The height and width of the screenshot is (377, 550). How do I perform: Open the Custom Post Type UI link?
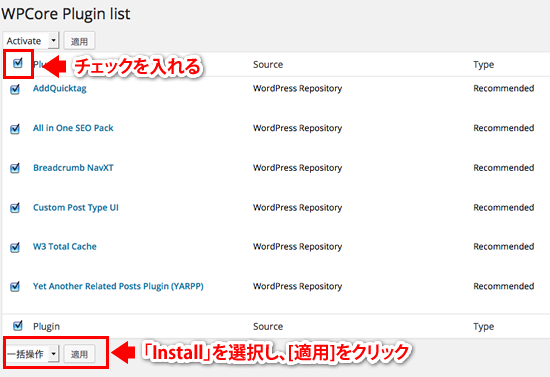pyautogui.click(x=76, y=208)
